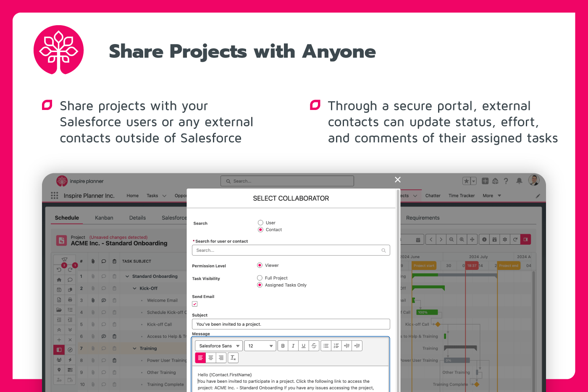
Task: Click the Gantt info icon
Action: [484, 239]
